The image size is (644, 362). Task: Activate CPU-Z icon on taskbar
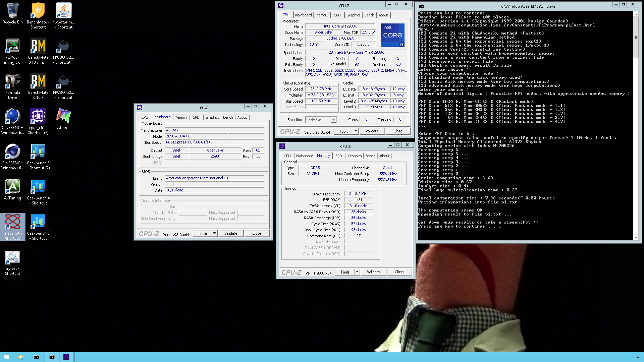66,357
